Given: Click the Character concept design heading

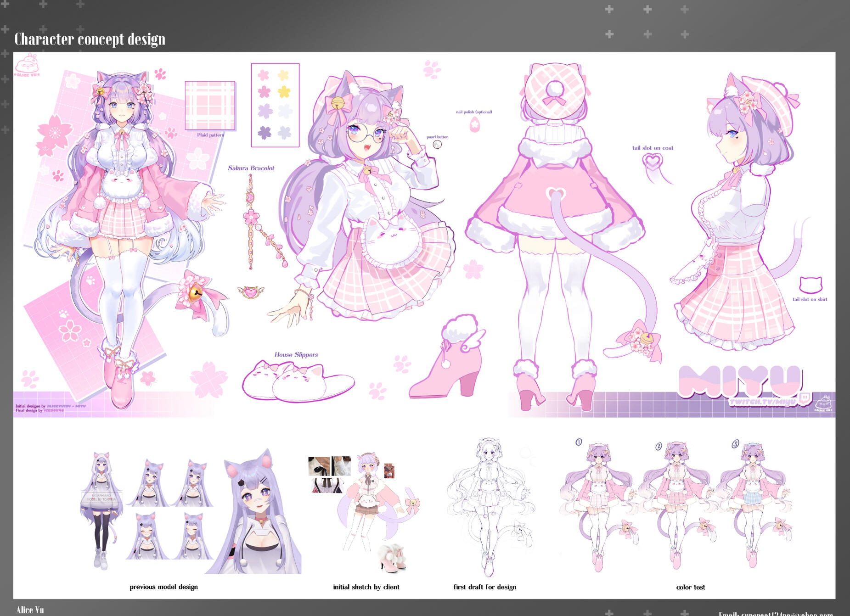Looking at the screenshot, I should 90,39.
